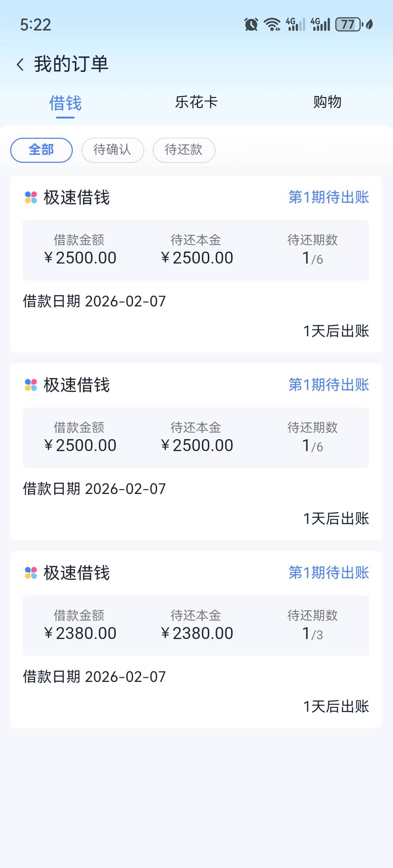Tap the back arrow icon
The image size is (393, 868).
[20, 65]
